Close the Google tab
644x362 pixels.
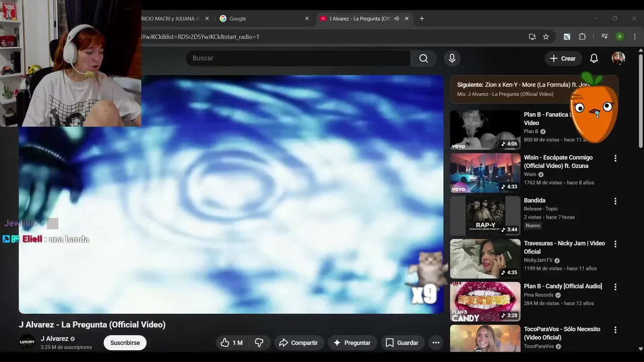pos(307,19)
